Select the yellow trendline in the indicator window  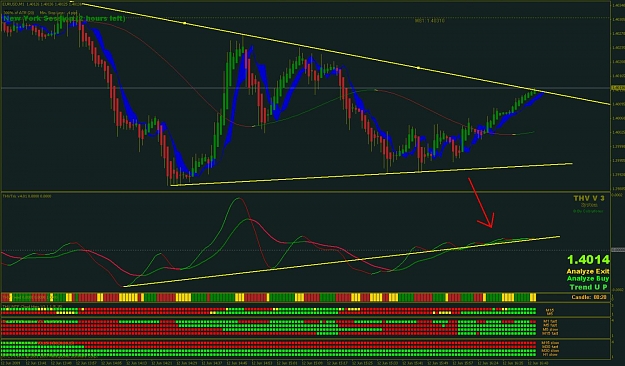[x=342, y=261]
